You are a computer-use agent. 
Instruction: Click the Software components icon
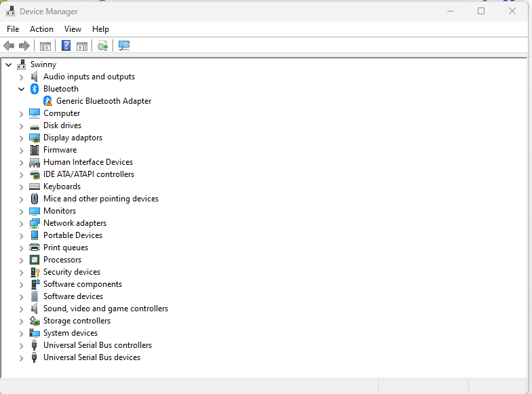click(35, 284)
